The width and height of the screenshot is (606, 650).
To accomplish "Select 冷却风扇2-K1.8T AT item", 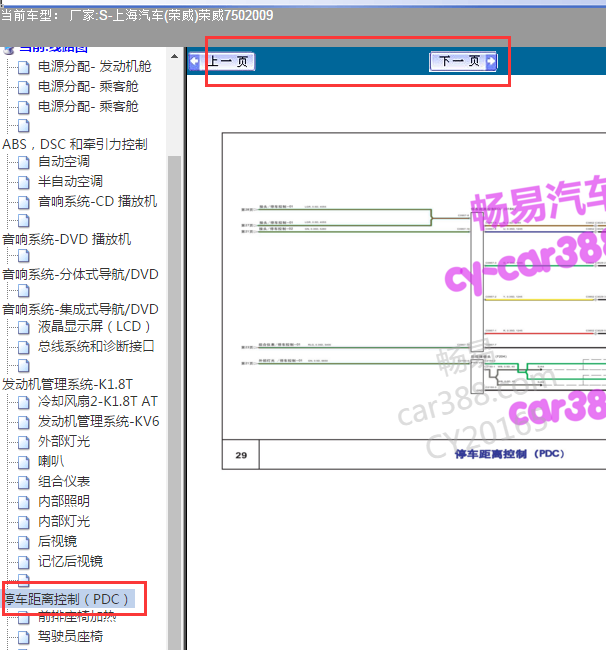I will tap(98, 401).
